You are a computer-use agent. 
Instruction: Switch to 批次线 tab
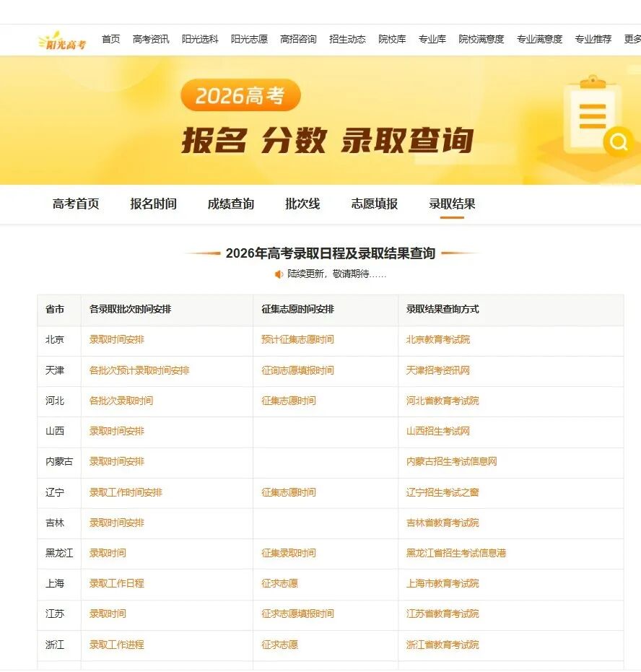(x=302, y=204)
